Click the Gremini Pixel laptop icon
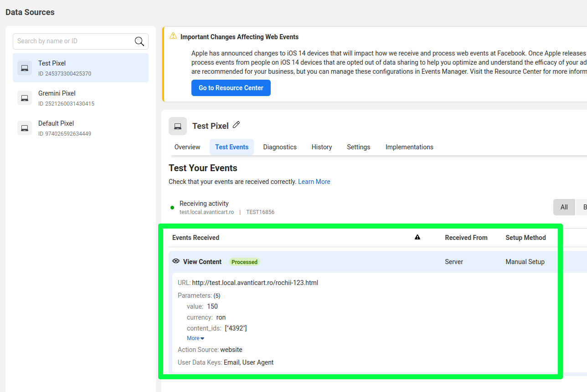The height and width of the screenshot is (392, 587). 25,98
